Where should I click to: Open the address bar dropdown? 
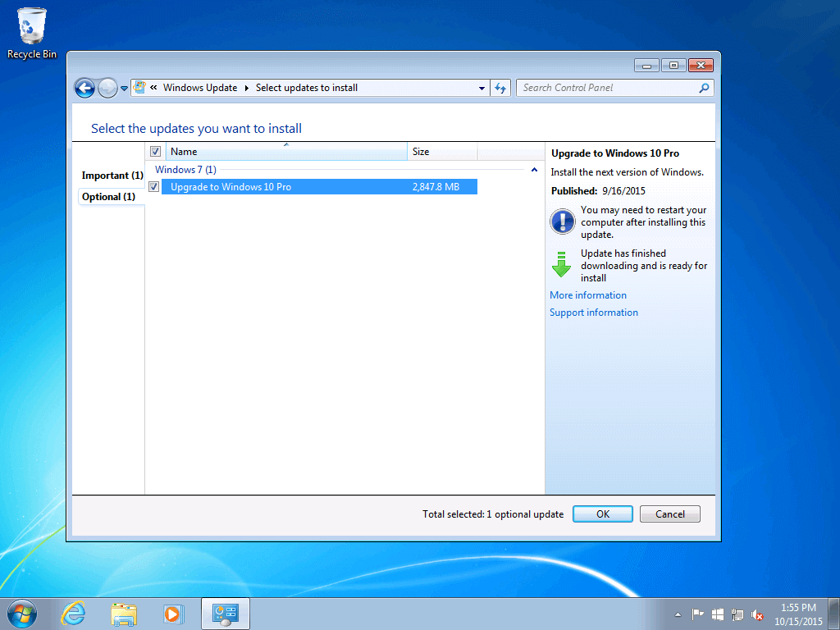pos(482,88)
